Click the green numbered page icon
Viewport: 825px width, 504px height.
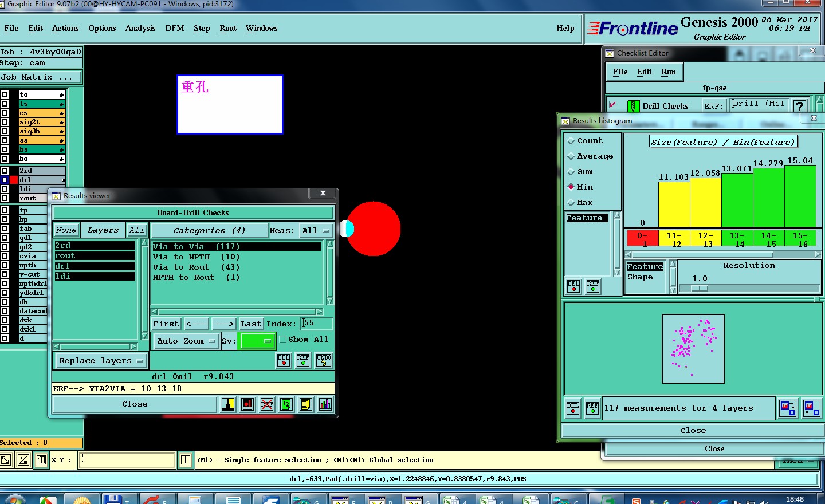(286, 404)
